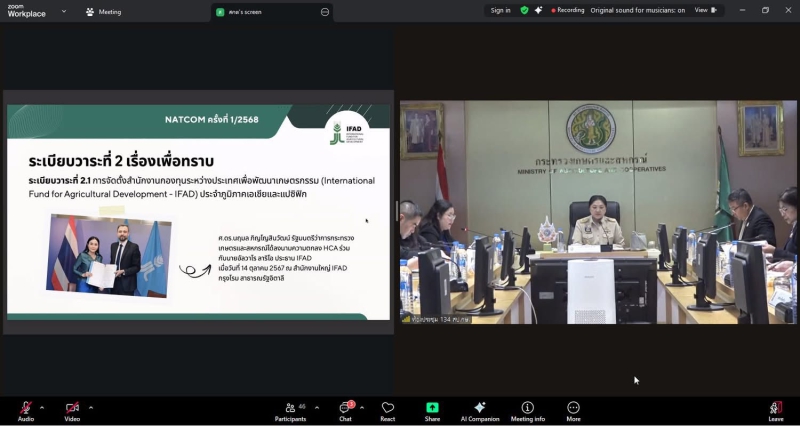Open the React emoji menu
Viewport: 800px width, 426px height.
[388, 411]
